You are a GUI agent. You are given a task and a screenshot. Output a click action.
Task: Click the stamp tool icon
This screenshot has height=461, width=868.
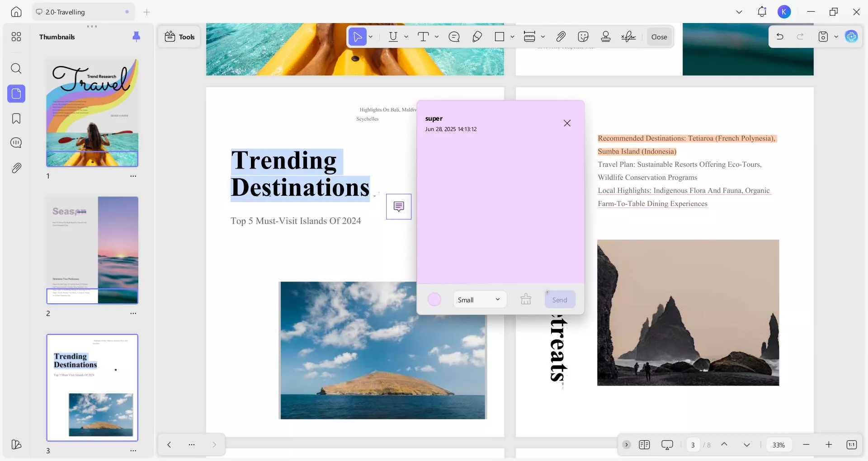[606, 37]
